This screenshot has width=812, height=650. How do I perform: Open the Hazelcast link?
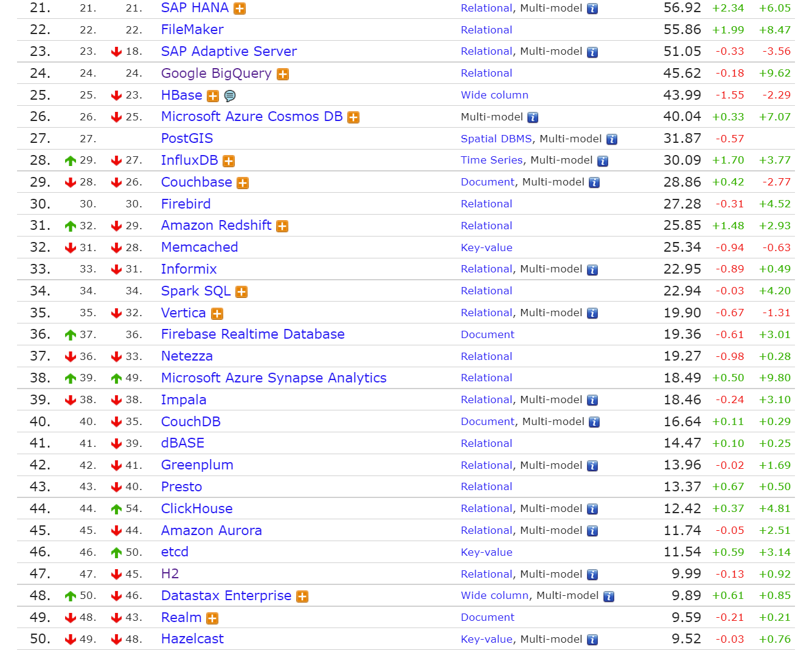(x=192, y=639)
